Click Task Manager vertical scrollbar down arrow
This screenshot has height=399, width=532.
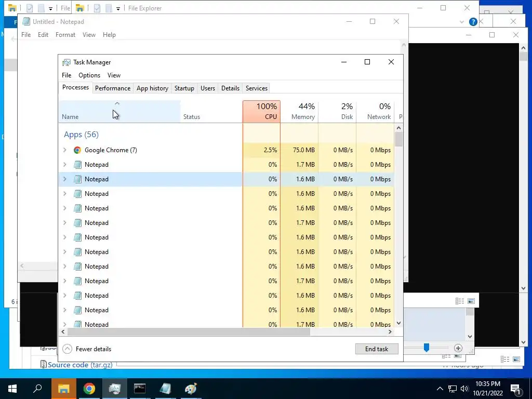pyautogui.click(x=398, y=323)
